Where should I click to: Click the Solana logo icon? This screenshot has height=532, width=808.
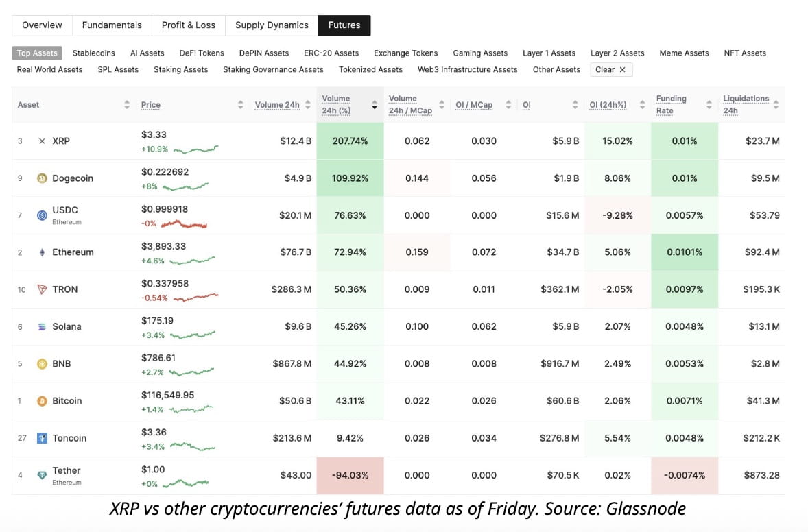pyautogui.click(x=42, y=326)
